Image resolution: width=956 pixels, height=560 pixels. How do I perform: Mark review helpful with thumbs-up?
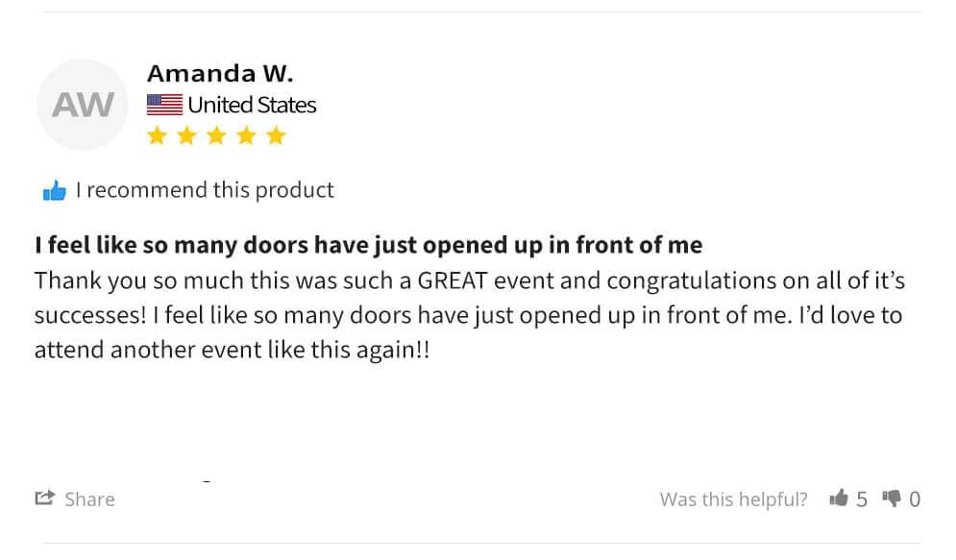(839, 498)
